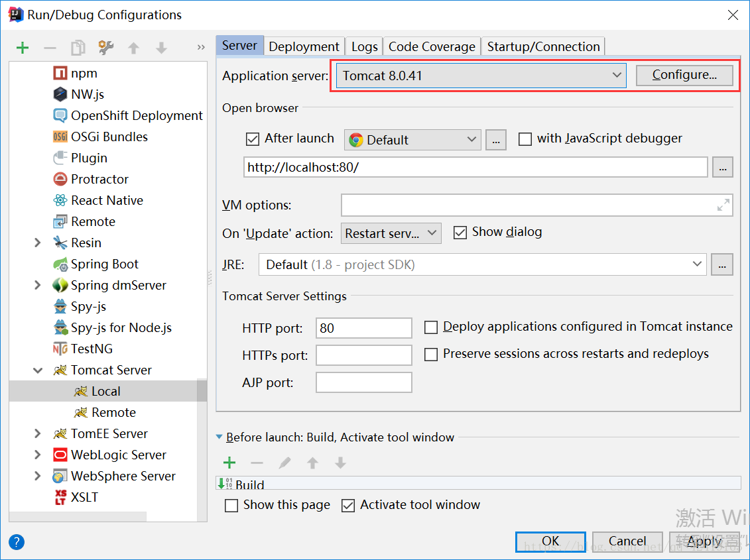Screen dimensions: 750x560
Task: Expand the Spring dmServer node
Action: (x=37, y=286)
